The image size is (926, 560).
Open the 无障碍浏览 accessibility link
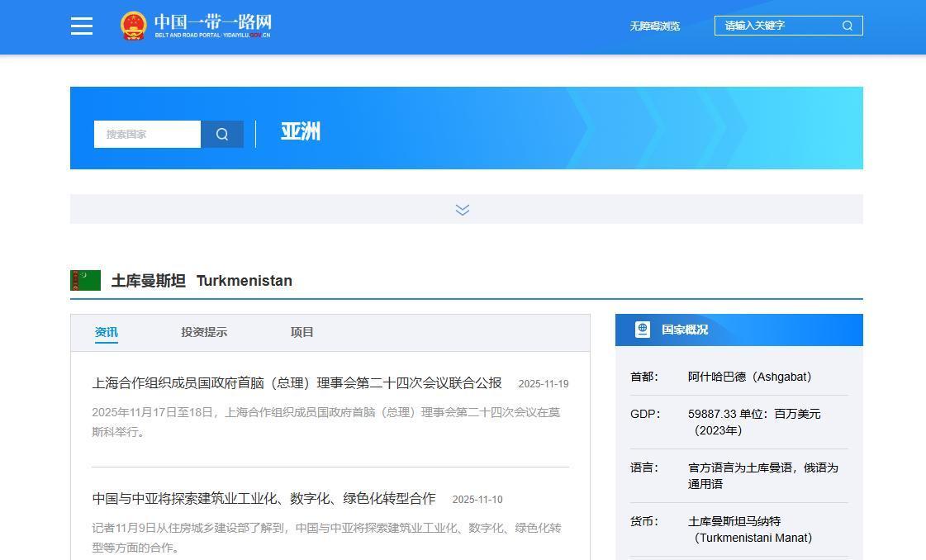click(654, 26)
